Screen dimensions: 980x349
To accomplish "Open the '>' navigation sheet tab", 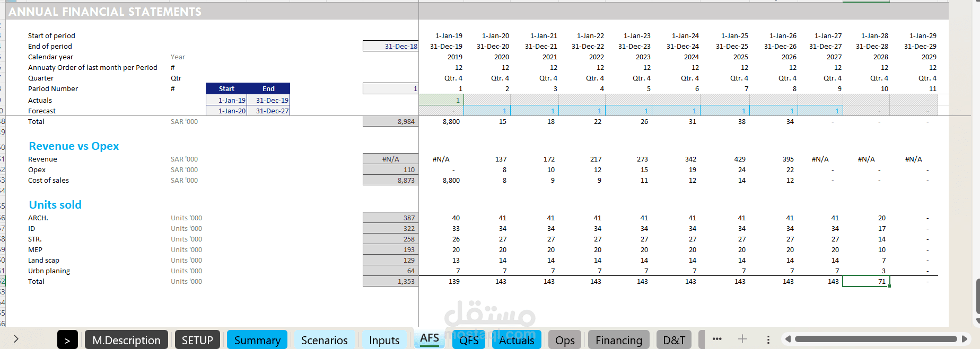I will [67, 340].
